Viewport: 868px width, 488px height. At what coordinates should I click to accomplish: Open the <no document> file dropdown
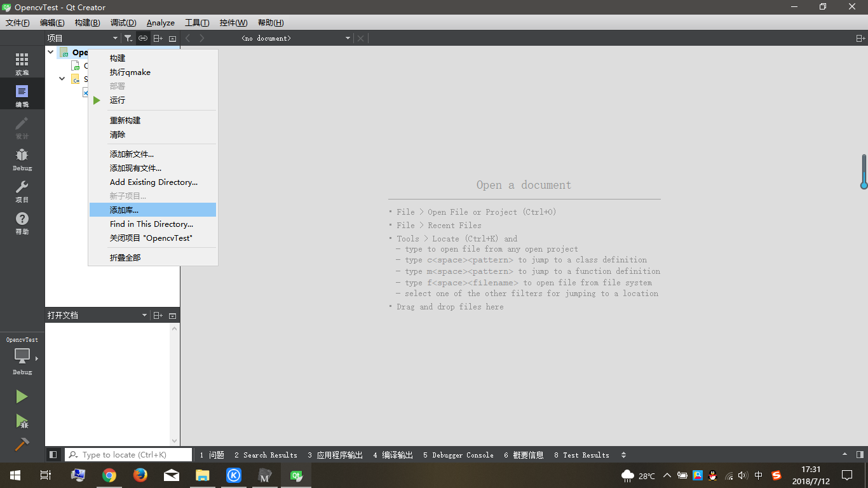tap(295, 38)
